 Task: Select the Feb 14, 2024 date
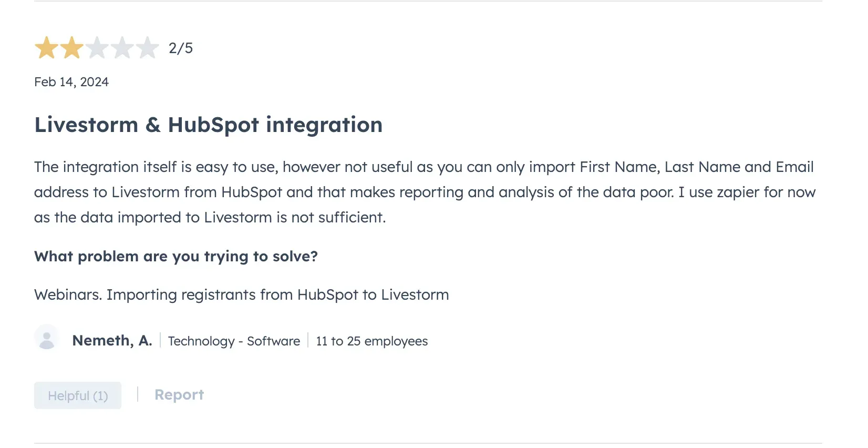[x=71, y=82]
